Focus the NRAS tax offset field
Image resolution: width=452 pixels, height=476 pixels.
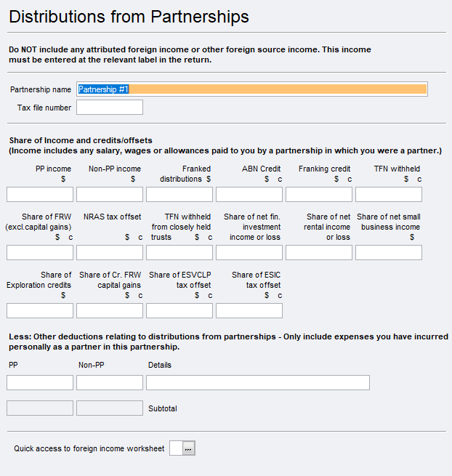tap(110, 253)
